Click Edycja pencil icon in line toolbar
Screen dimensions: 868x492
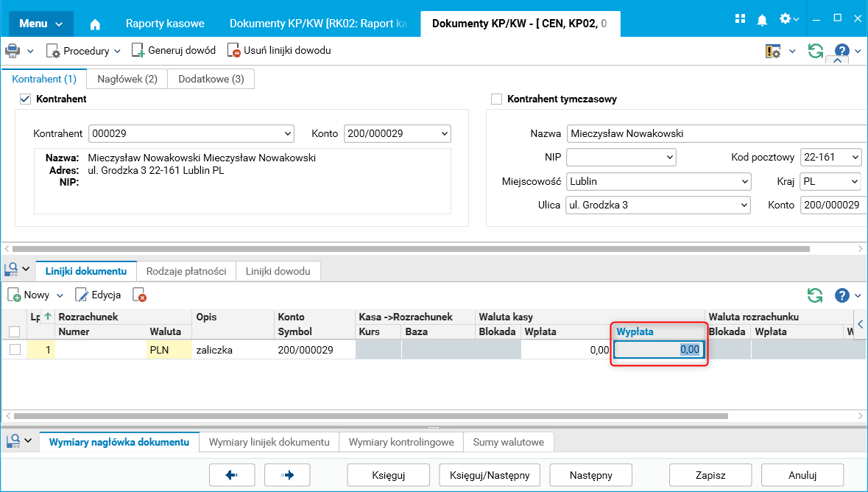coord(82,295)
